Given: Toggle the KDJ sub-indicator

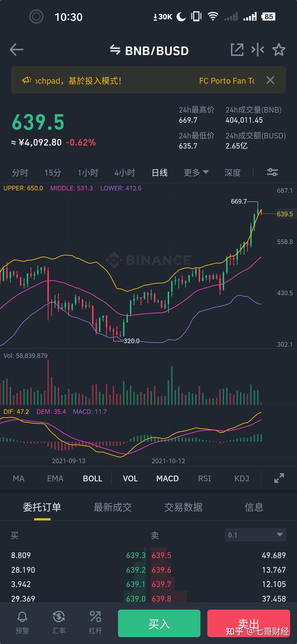Looking at the screenshot, I should pos(242,478).
